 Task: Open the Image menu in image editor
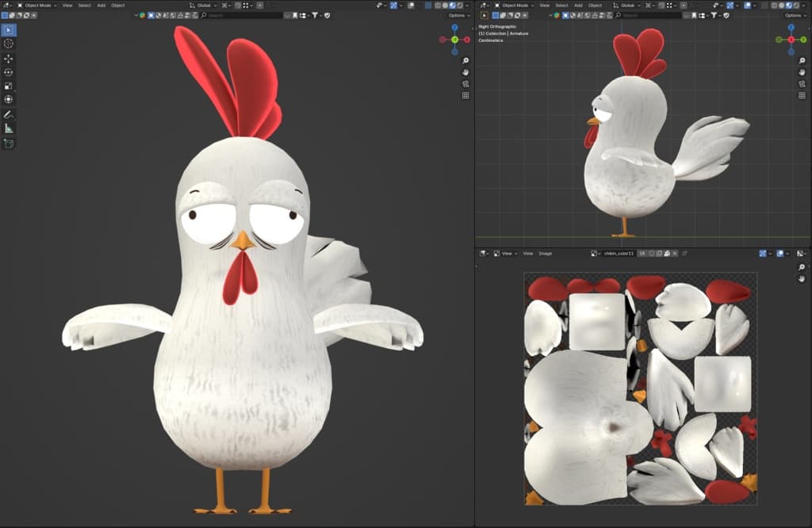pos(546,254)
